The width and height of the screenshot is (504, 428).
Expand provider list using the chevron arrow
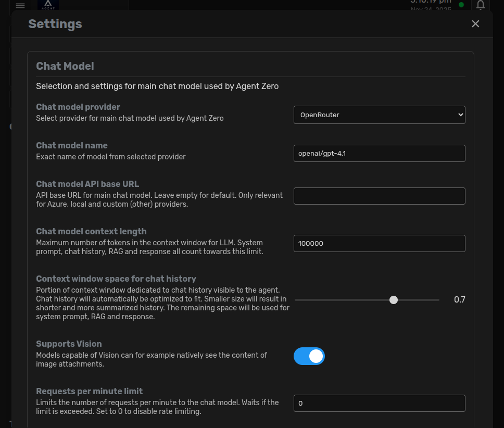[x=460, y=115]
